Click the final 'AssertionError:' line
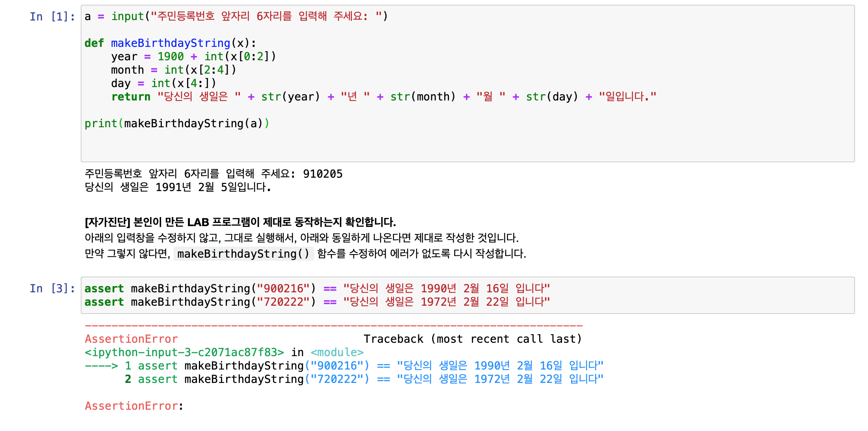The height and width of the screenshot is (431, 868). click(x=134, y=406)
